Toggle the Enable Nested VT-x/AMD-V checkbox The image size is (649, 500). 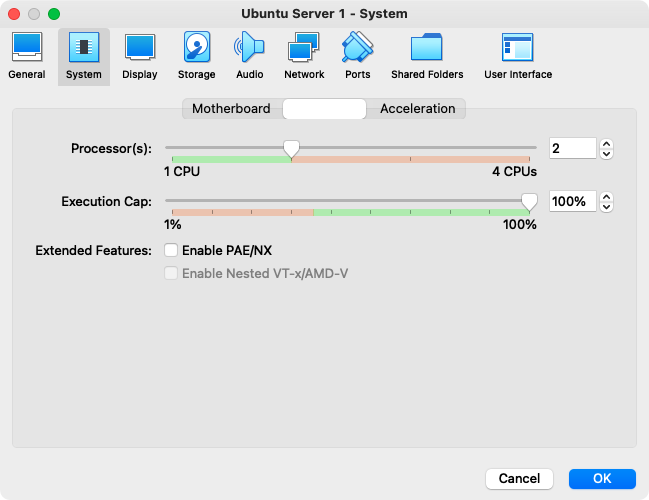172,273
